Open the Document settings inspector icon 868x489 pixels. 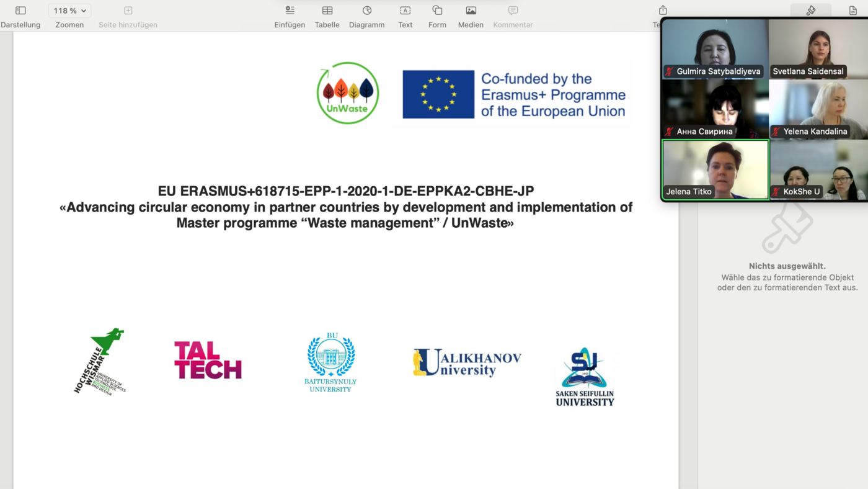pos(853,11)
